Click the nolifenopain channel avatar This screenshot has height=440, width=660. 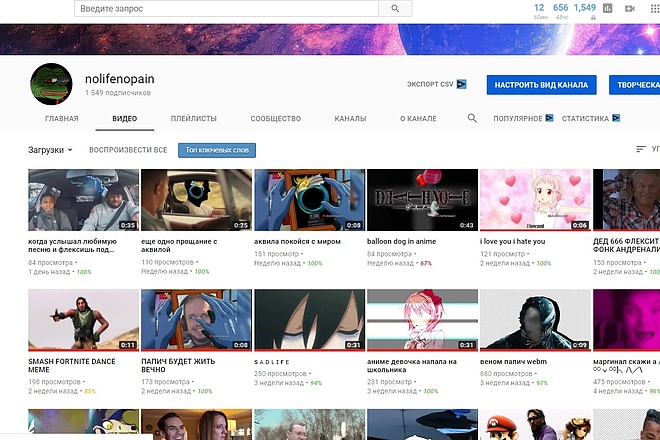click(x=51, y=84)
